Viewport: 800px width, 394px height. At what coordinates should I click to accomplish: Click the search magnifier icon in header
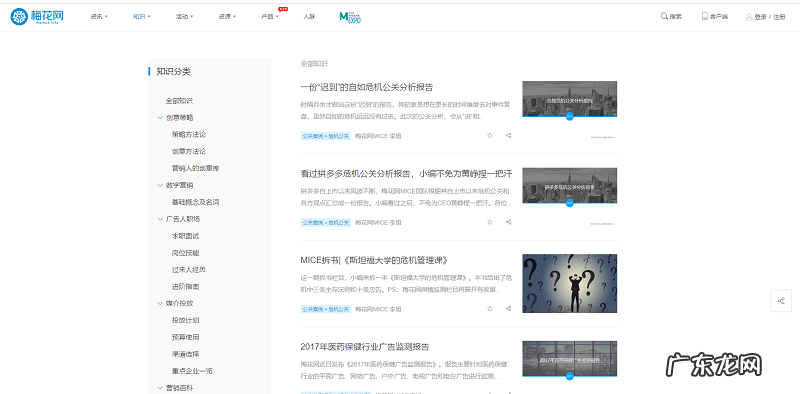(x=664, y=16)
